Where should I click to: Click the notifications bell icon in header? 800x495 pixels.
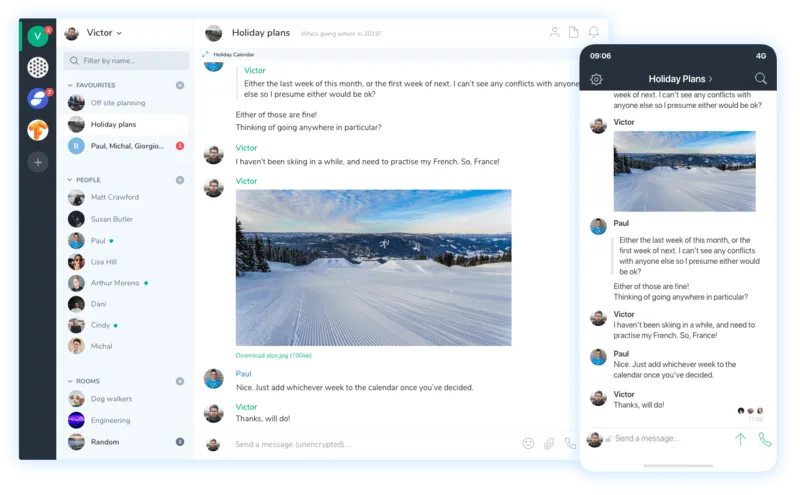594,33
